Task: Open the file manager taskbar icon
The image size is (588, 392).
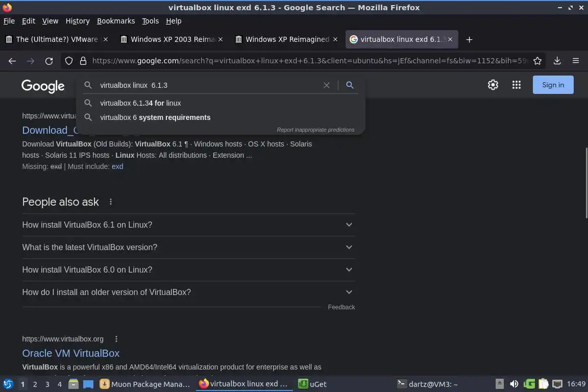Action: tap(73, 384)
